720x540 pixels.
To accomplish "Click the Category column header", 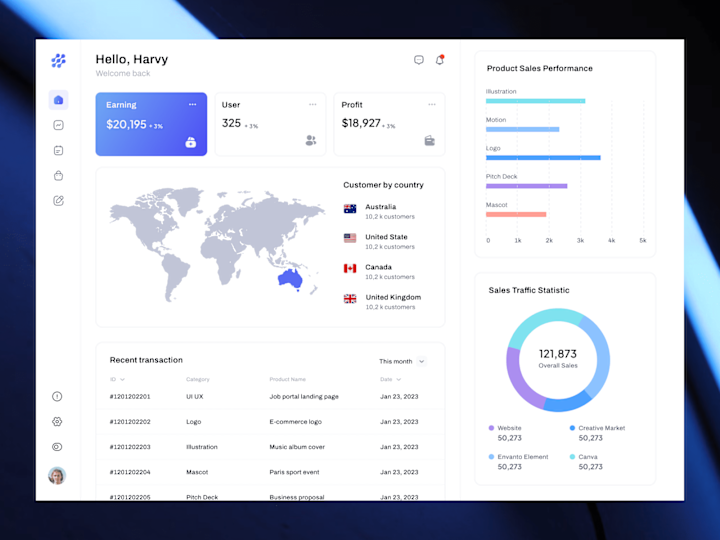I will pos(197,379).
